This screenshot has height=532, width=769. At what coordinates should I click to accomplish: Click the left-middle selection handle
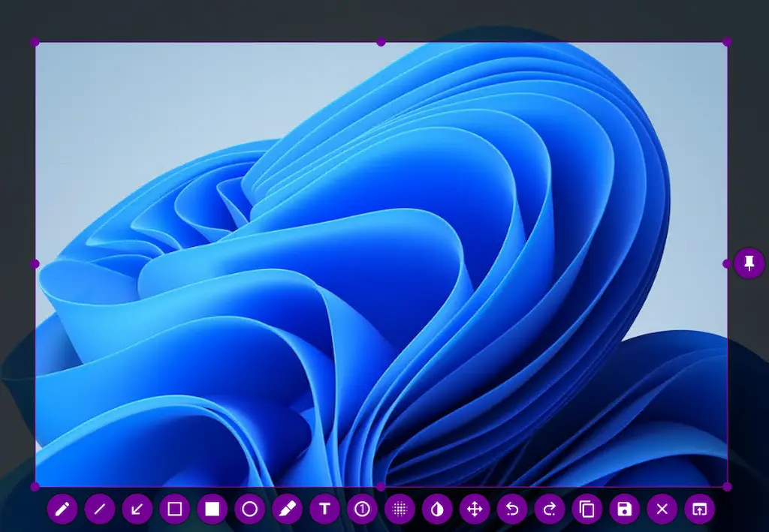(x=35, y=264)
